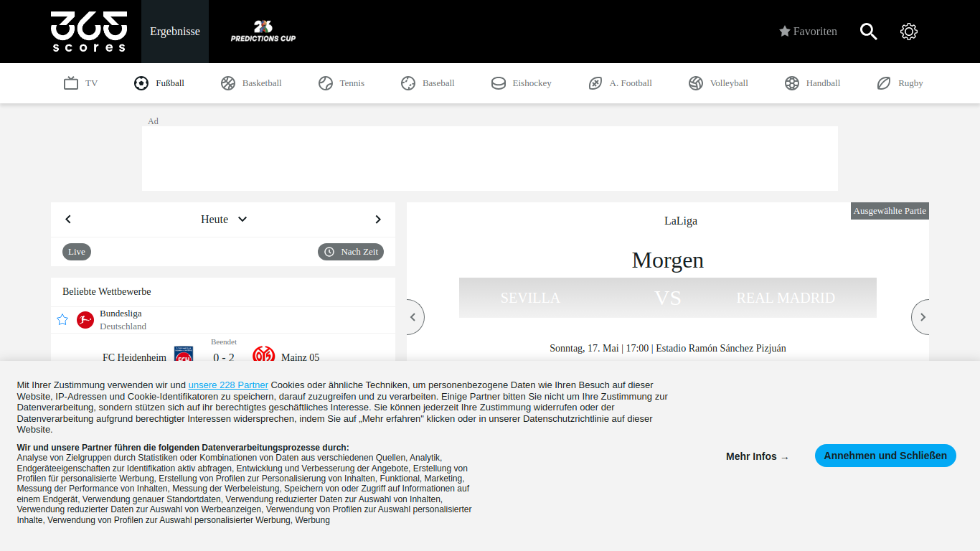Open the settings gear icon
The image size is (980, 551).
[909, 32]
